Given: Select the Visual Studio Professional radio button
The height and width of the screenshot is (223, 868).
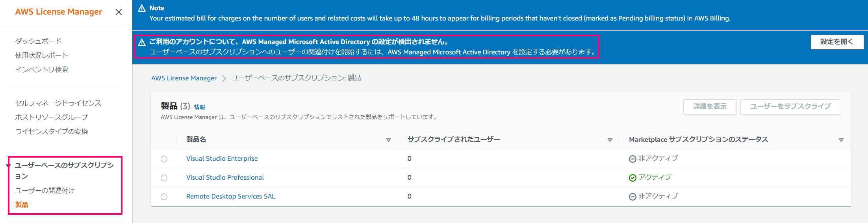Looking at the screenshot, I should coord(164,178).
